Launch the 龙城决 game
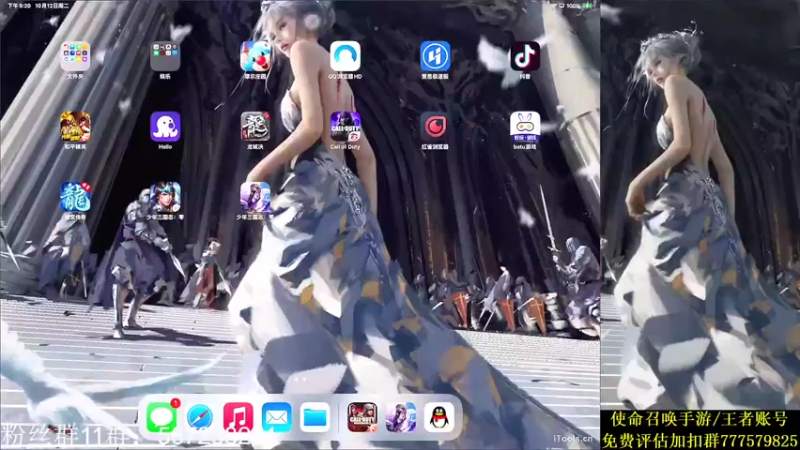 tap(255, 127)
